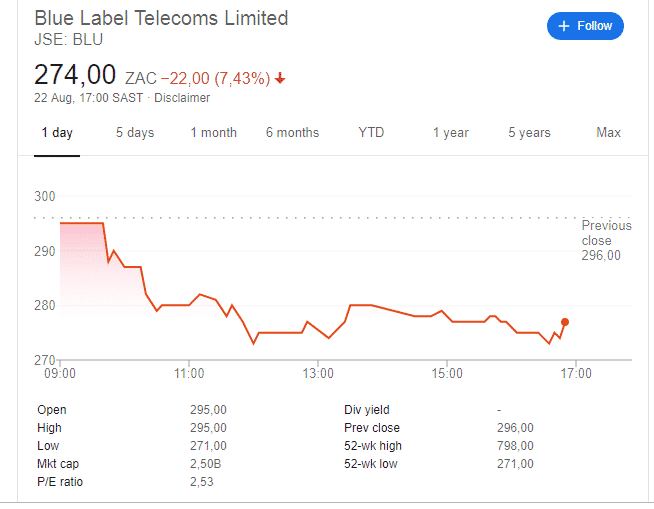654x509 pixels.
Task: Click the Previous close 296,00 label
Action: click(x=606, y=240)
